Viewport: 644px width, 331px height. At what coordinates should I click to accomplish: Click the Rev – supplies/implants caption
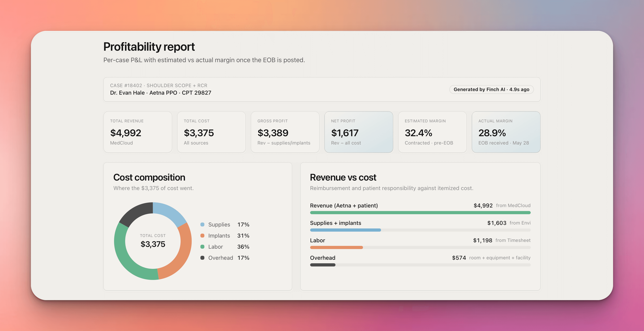[284, 143]
